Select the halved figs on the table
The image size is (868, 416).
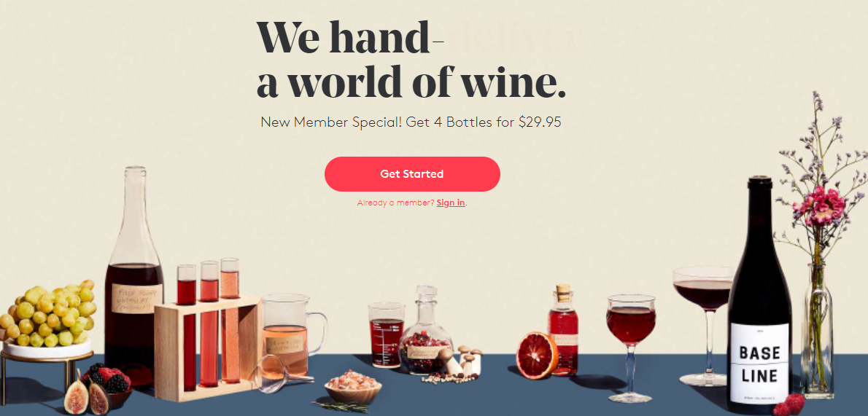pos(88,394)
